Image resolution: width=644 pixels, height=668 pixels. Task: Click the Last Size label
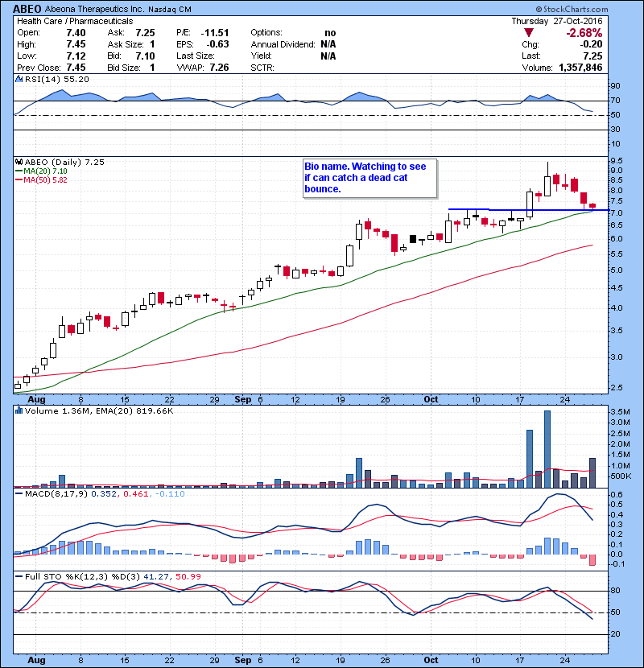196,56
